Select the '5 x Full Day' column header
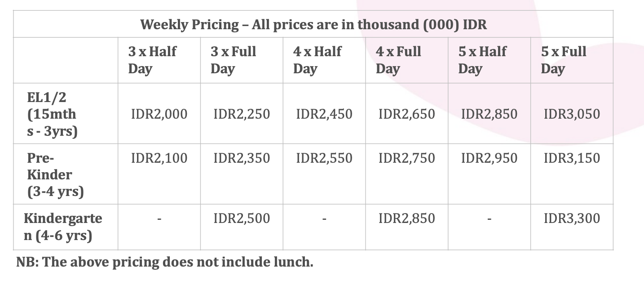 pyautogui.click(x=564, y=60)
